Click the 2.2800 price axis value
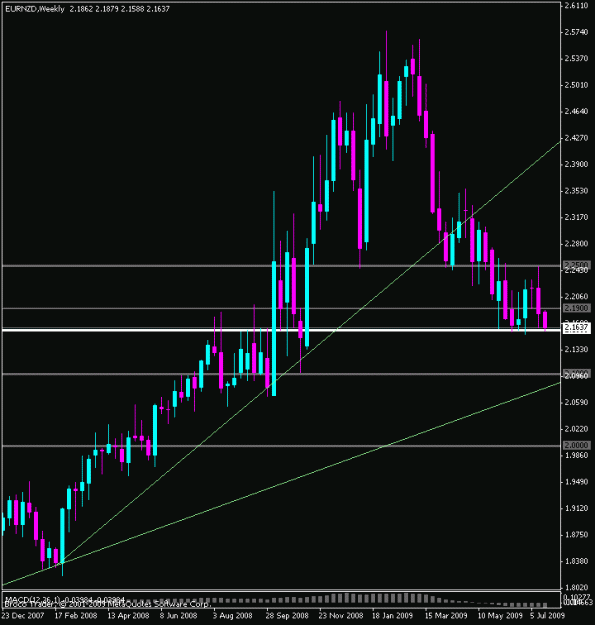Image resolution: width=595 pixels, height=625 pixels. point(576,244)
